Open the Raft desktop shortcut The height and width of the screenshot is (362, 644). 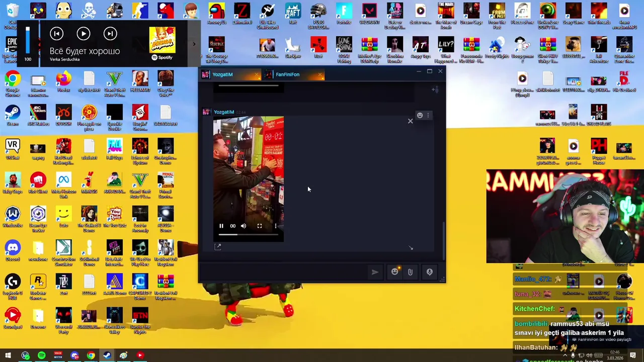pyautogui.click(x=293, y=14)
